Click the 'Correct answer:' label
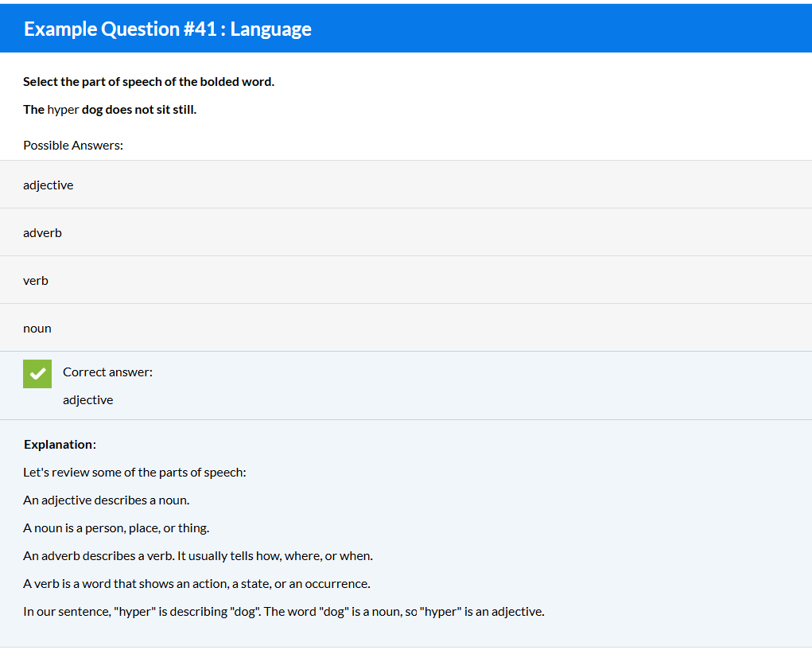812x650 pixels. tap(107, 372)
